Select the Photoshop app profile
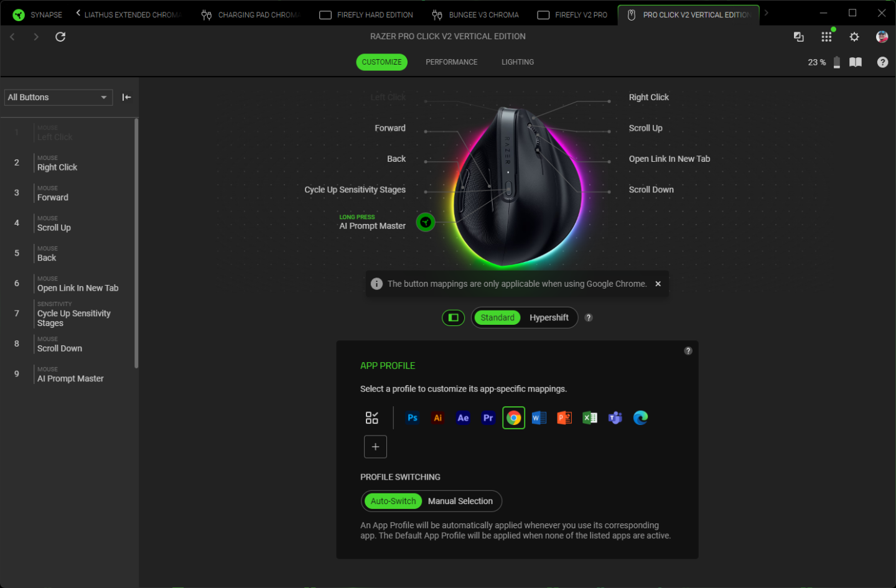Screen dimensions: 896x588 pos(413,418)
